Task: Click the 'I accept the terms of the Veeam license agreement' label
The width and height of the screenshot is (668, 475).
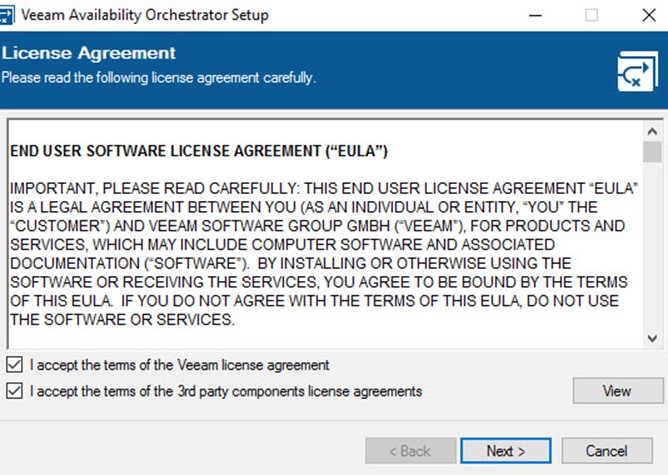Action: (x=179, y=365)
